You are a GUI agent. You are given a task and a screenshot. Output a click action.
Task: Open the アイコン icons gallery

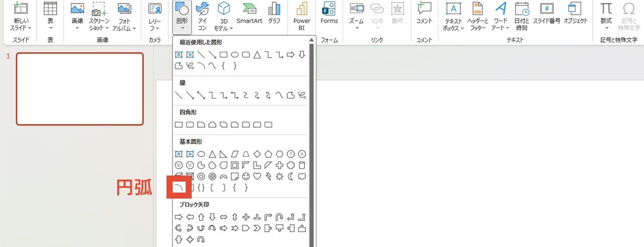[202, 17]
